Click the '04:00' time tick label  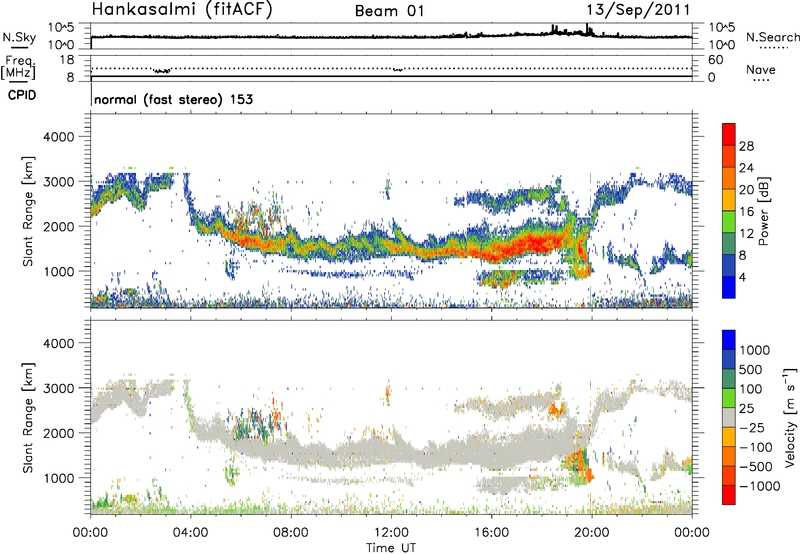(190, 533)
